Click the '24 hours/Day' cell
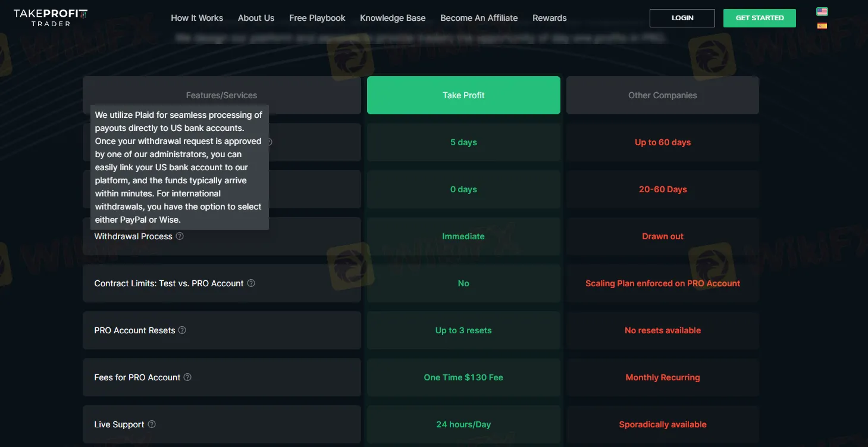 [463, 424]
